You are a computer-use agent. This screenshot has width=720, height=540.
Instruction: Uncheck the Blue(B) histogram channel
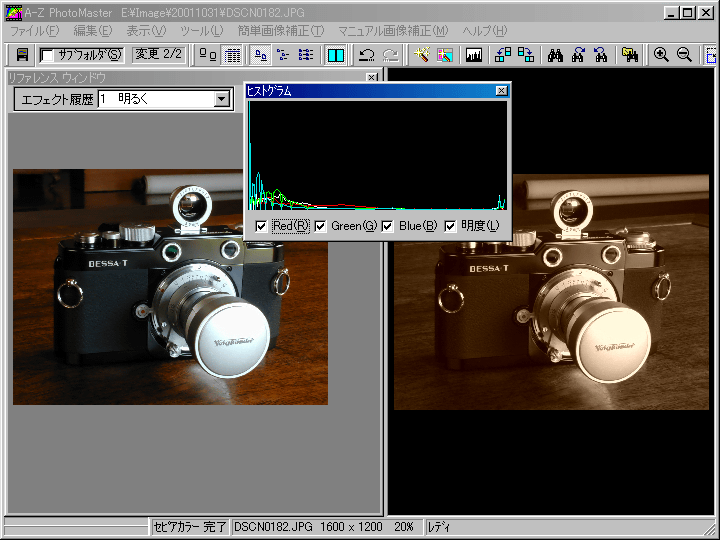click(x=388, y=226)
